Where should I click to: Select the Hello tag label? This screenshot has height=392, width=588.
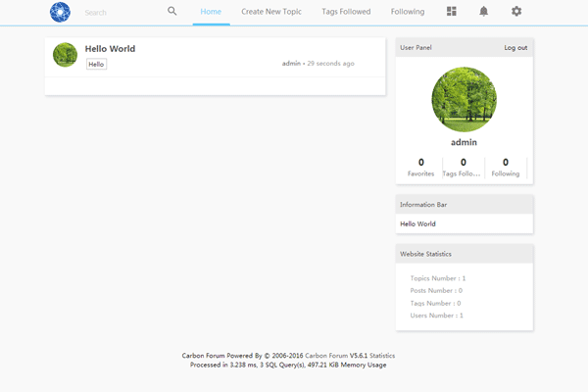(96, 64)
